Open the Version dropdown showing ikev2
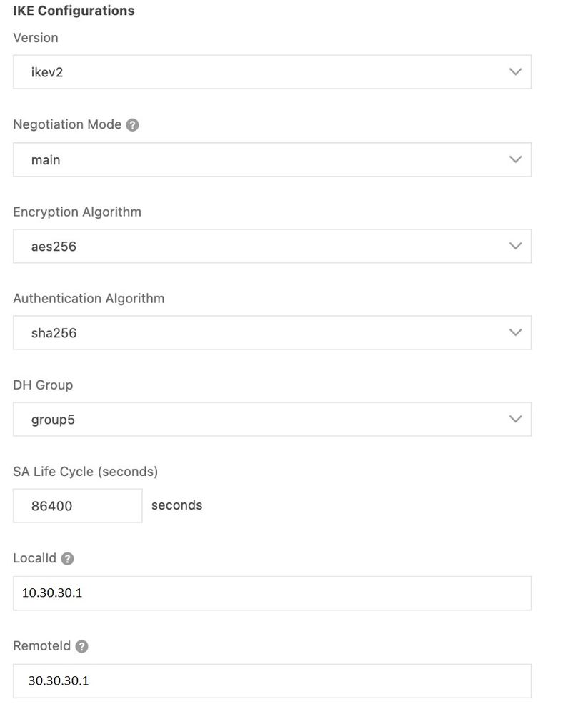The image size is (588, 714). [271, 72]
